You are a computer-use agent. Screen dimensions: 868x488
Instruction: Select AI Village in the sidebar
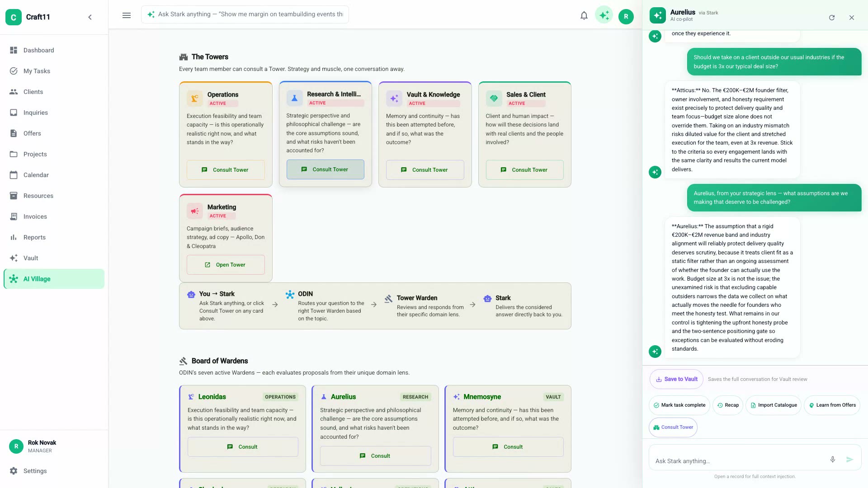pyautogui.click(x=54, y=279)
